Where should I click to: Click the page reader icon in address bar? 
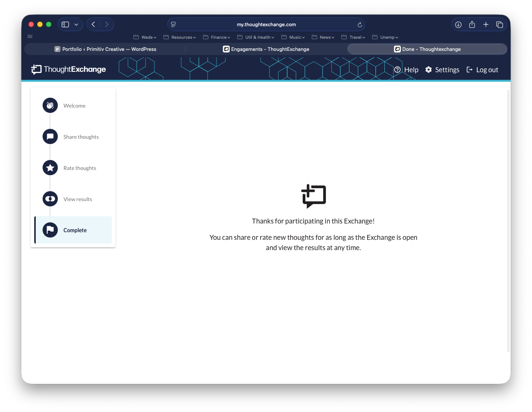pos(173,24)
